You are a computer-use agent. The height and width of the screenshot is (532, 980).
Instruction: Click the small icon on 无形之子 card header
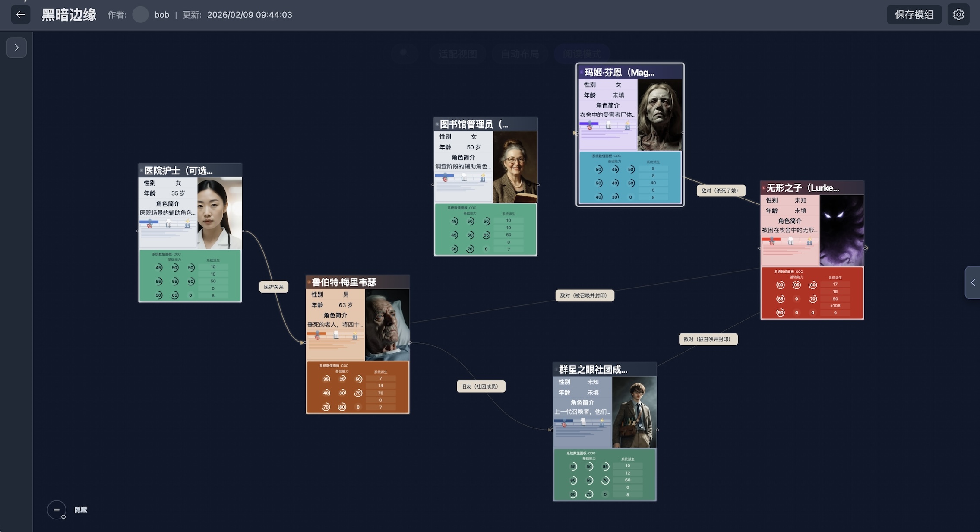pyautogui.click(x=764, y=188)
